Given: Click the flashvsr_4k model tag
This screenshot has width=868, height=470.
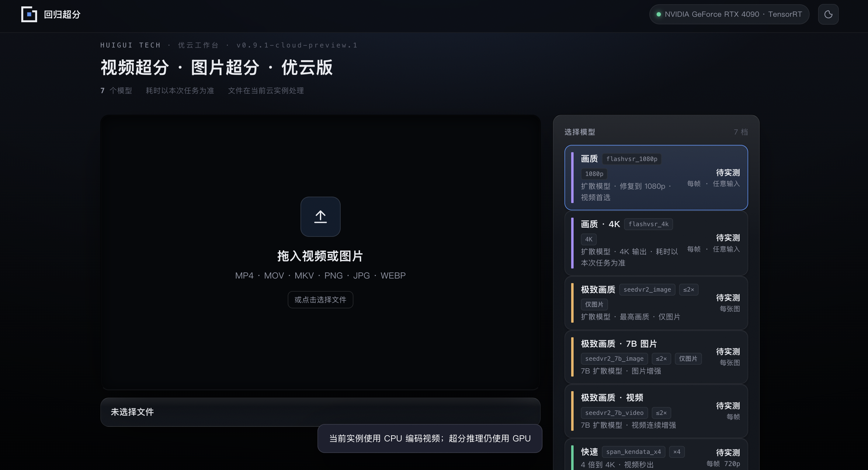Looking at the screenshot, I should [x=648, y=224].
